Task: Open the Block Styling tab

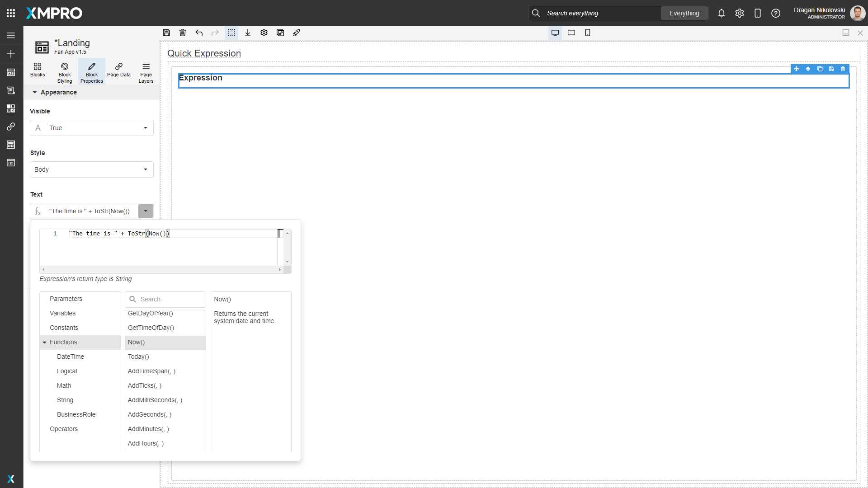Action: [x=65, y=72]
